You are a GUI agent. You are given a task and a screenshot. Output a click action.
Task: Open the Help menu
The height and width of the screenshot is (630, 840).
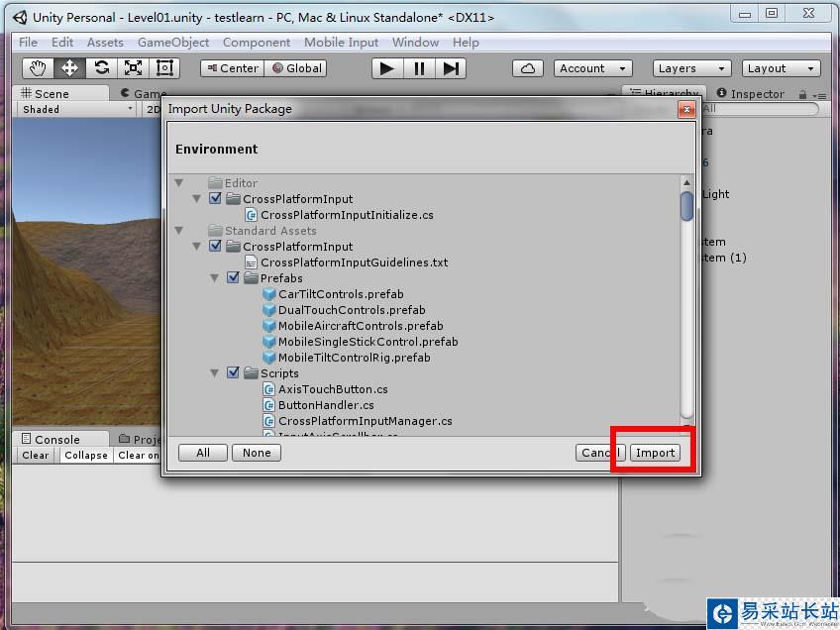point(466,43)
